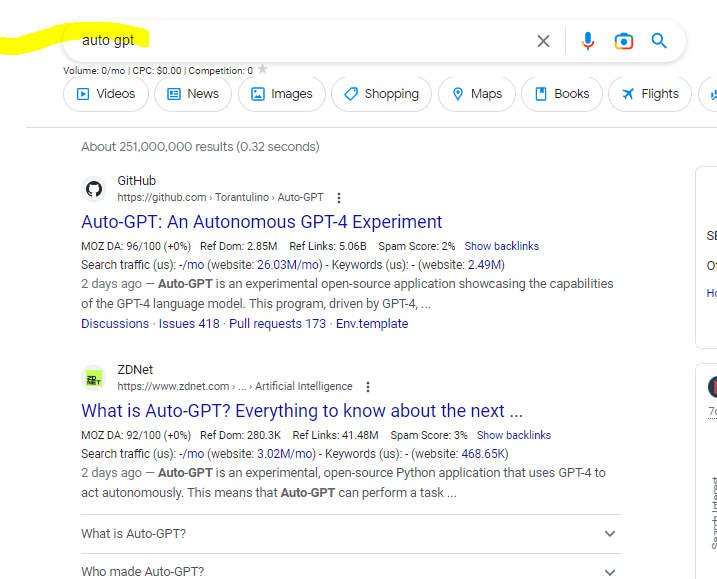Show backlinks for the GitHub result
Screen dimensions: 717x579
[502, 246]
